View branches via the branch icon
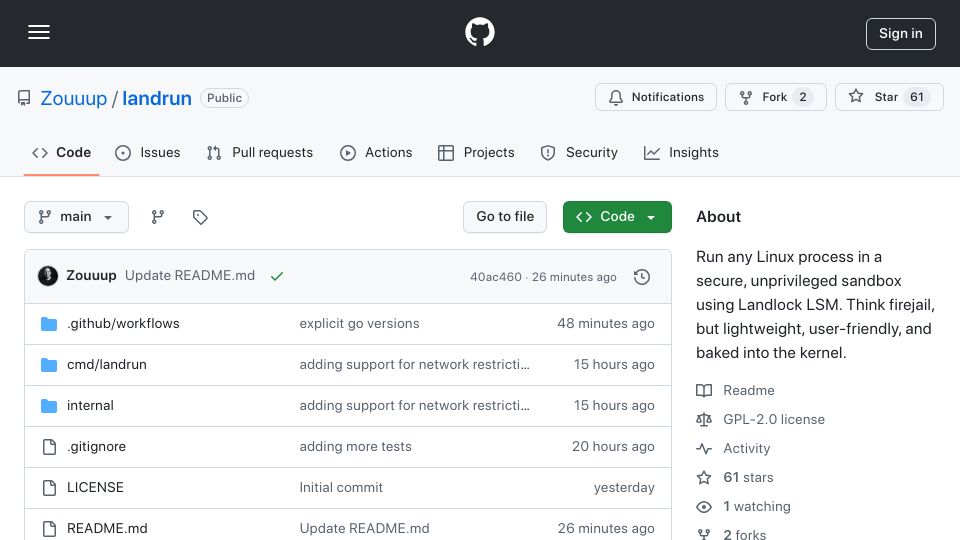Image resolution: width=960 pixels, height=540 pixels. (x=157, y=217)
